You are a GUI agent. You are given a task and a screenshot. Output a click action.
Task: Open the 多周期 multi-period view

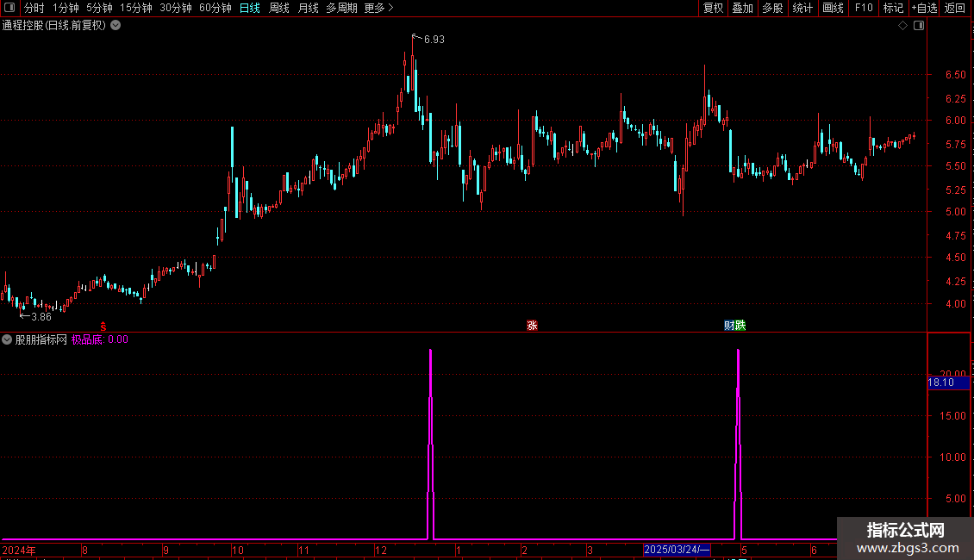tap(341, 8)
